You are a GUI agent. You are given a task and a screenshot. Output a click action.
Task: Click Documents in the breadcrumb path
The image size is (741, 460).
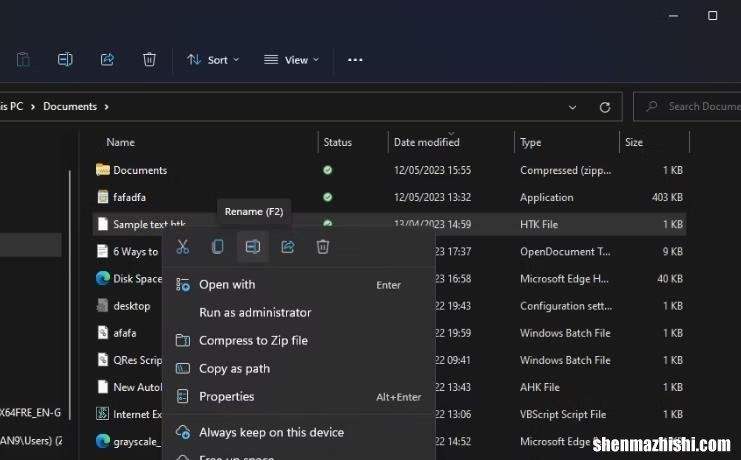point(70,106)
